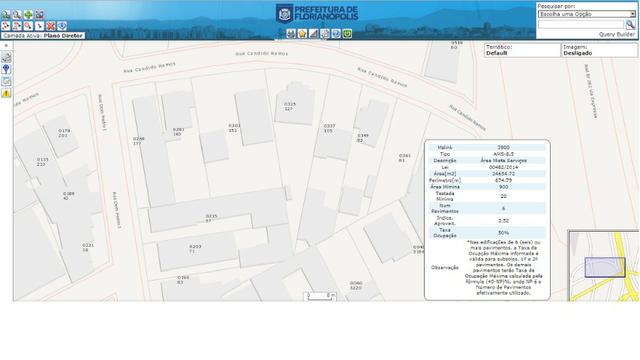
Task: Open the blue help question mark icon
Action: 336,33
